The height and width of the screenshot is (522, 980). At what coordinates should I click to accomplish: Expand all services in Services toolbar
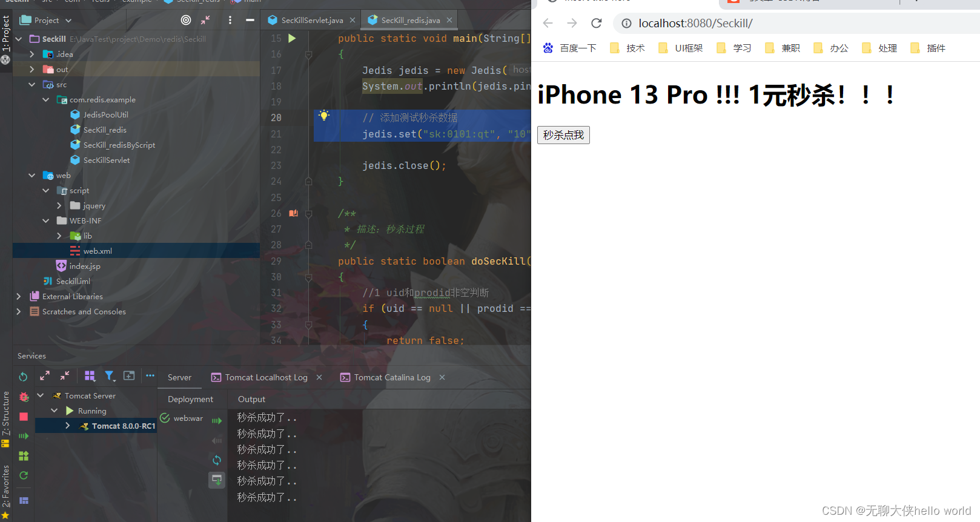[45, 376]
